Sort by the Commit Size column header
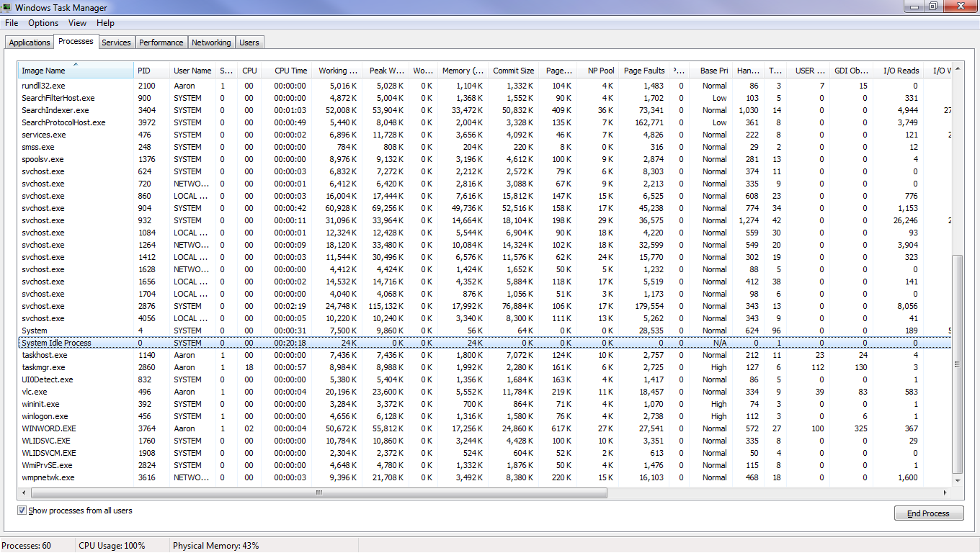Viewport: 980px width, 553px height. pyautogui.click(x=513, y=71)
